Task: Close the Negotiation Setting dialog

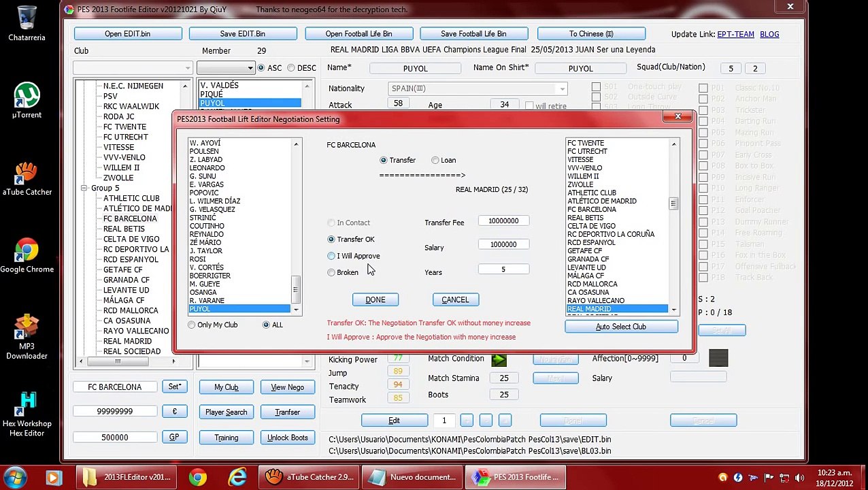Action: click(x=678, y=117)
